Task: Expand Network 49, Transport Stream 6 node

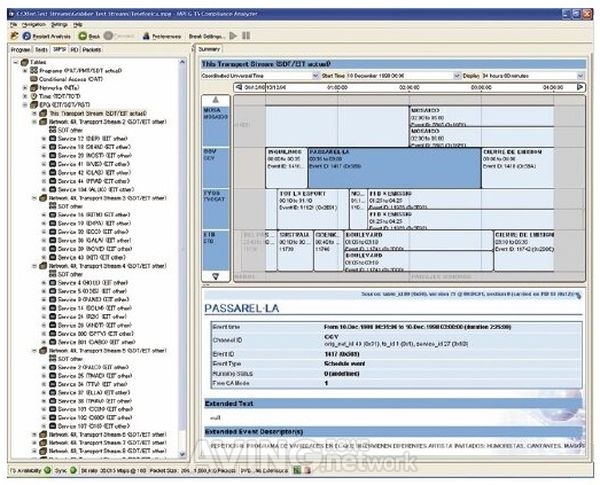Action: [34, 434]
